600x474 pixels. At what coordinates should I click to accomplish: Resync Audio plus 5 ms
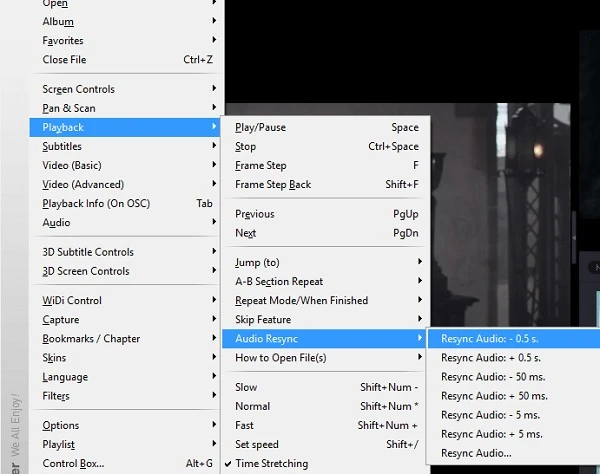coord(514,434)
